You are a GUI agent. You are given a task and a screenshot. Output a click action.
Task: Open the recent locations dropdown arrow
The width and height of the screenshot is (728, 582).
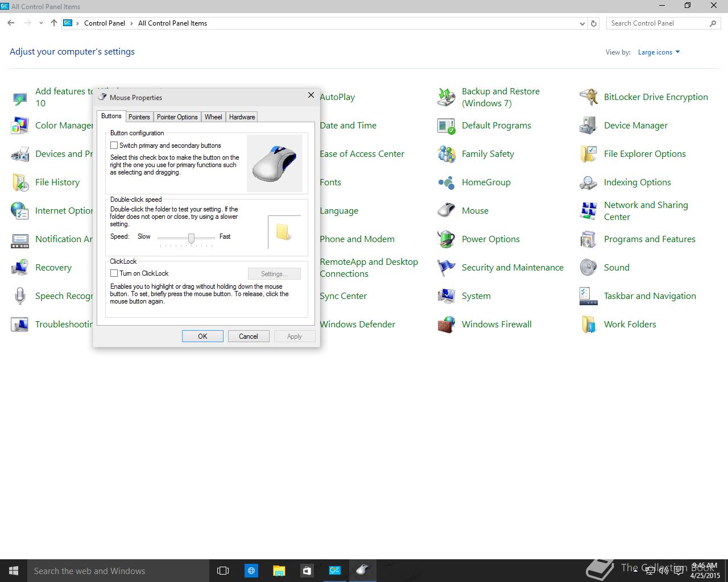pyautogui.click(x=41, y=23)
